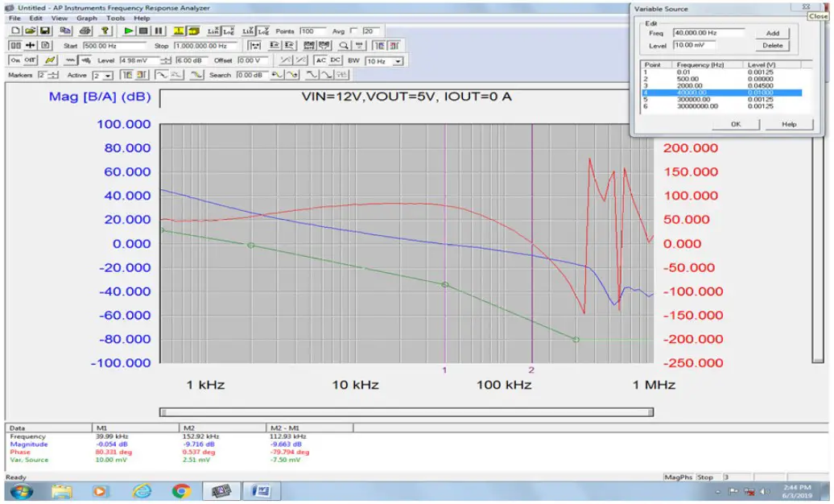
Task: Click Add in the Variable Source dialog
Action: pyautogui.click(x=772, y=33)
